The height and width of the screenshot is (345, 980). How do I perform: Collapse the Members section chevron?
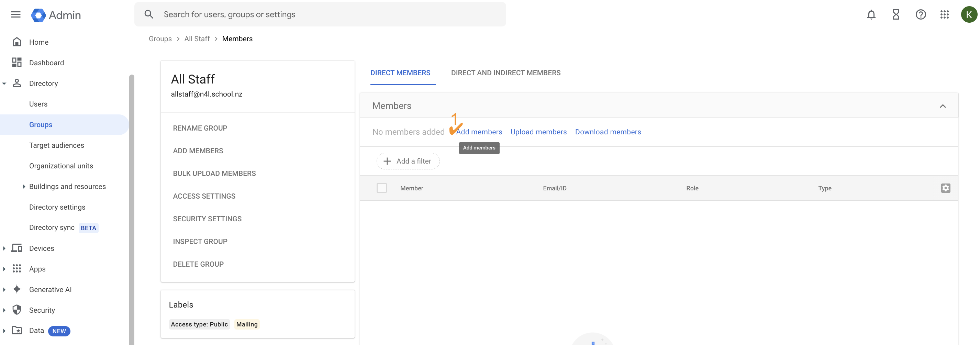[943, 106]
